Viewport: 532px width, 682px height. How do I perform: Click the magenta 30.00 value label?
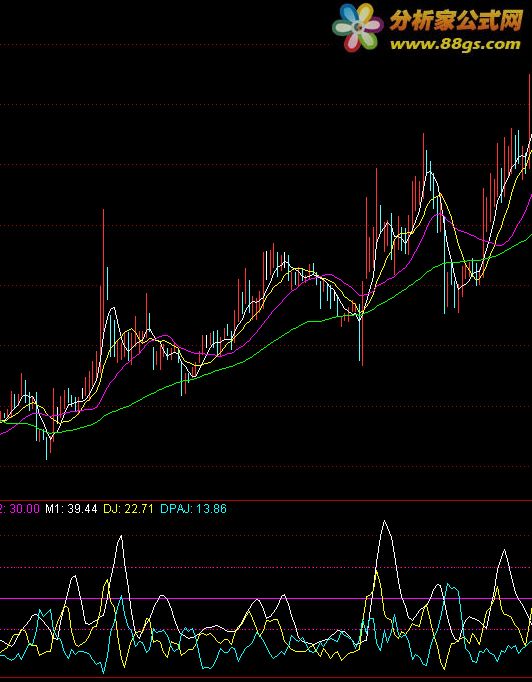pyautogui.click(x=24, y=508)
